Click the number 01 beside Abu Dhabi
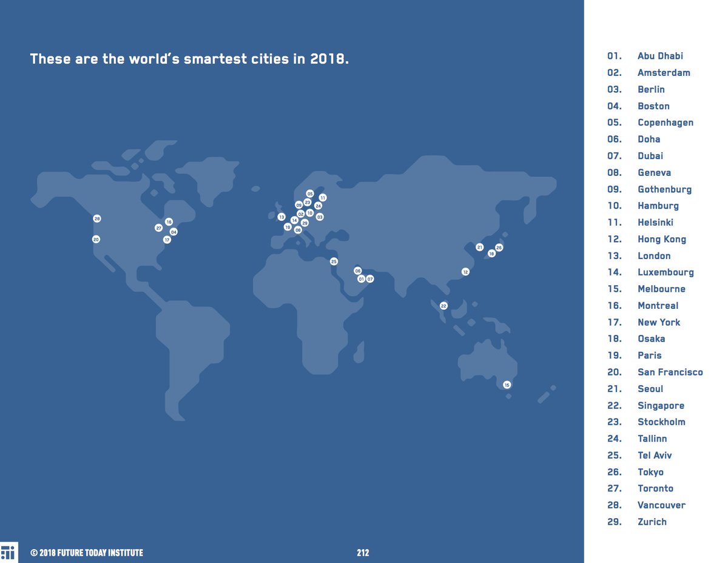The height and width of the screenshot is (563, 728). point(614,55)
